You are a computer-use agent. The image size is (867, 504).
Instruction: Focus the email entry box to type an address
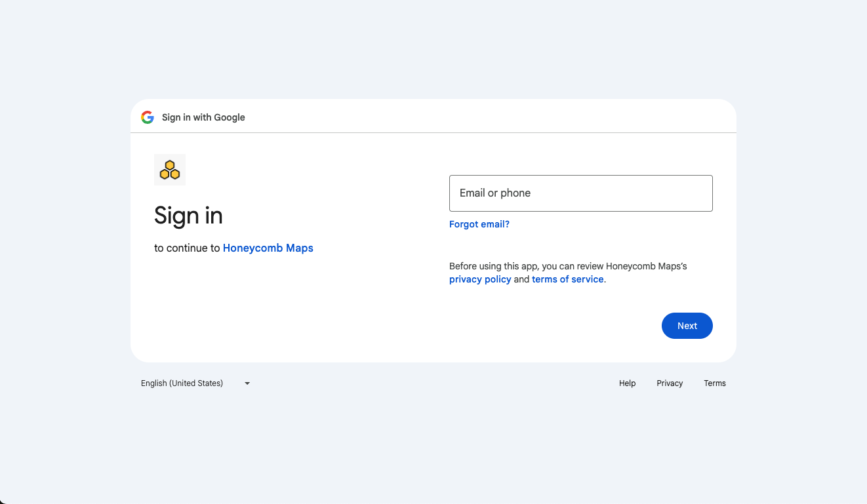pos(580,193)
